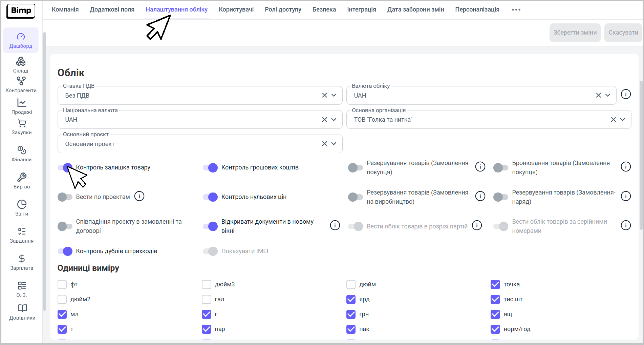
Task: Enable Вести по проектам toggle
Action: [x=65, y=197]
